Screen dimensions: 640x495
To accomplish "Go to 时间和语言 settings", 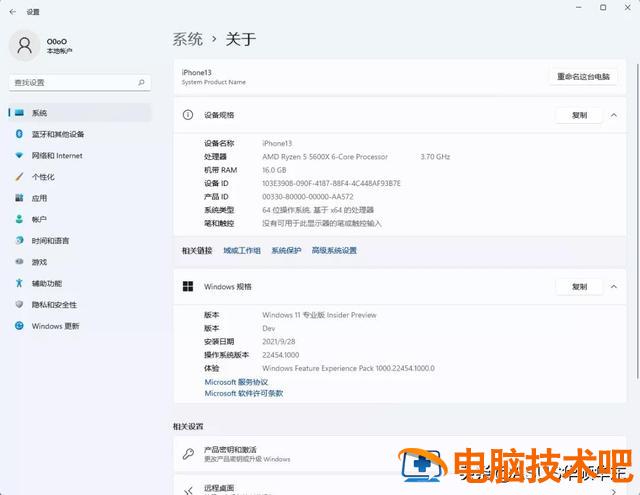I will (80, 240).
